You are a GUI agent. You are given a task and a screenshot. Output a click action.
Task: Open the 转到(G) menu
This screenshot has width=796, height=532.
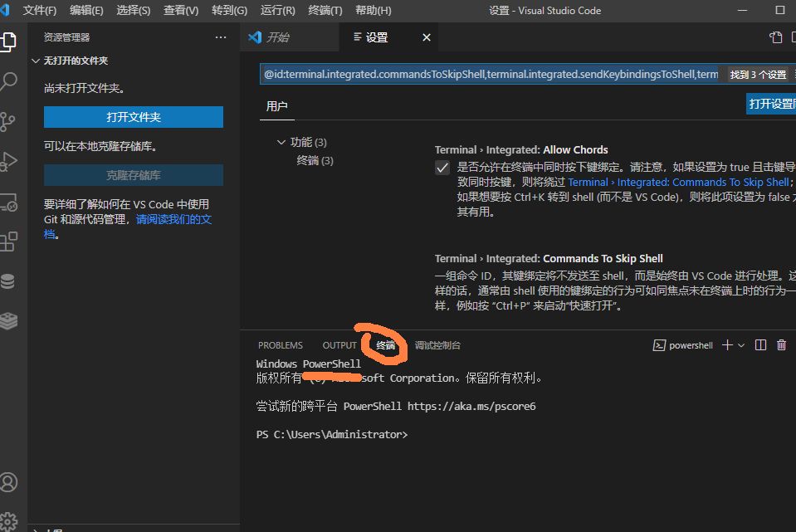tap(229, 10)
